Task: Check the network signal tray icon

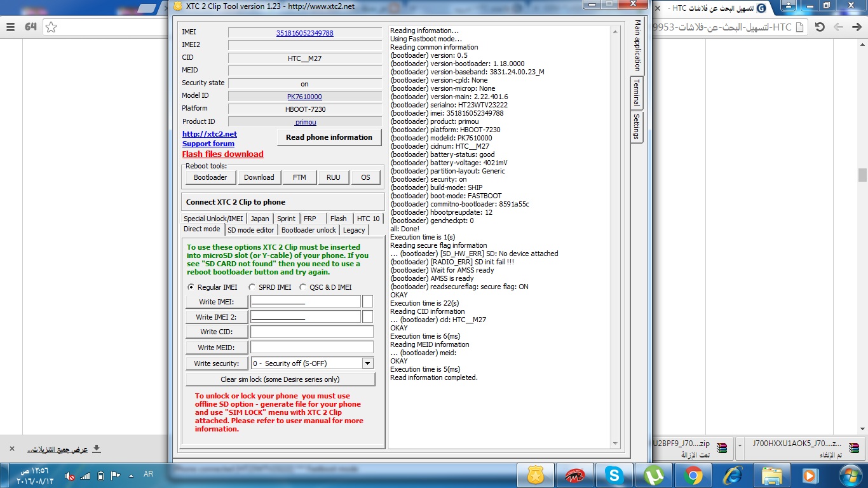Action: [x=85, y=476]
